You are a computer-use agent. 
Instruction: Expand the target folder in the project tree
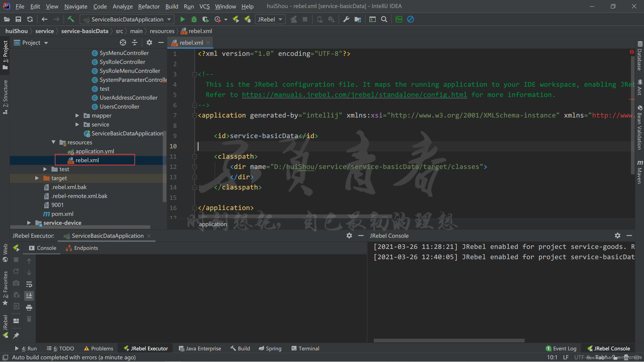(37, 178)
